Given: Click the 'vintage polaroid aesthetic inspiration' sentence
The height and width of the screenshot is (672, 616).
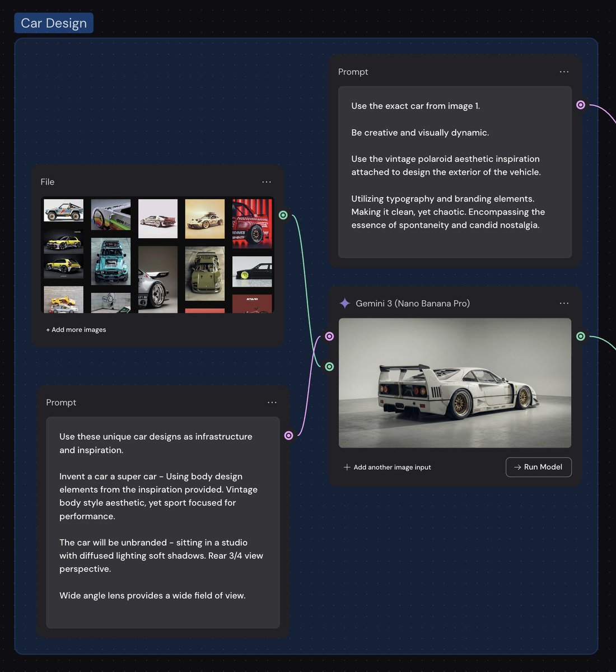Looking at the screenshot, I should click(446, 166).
